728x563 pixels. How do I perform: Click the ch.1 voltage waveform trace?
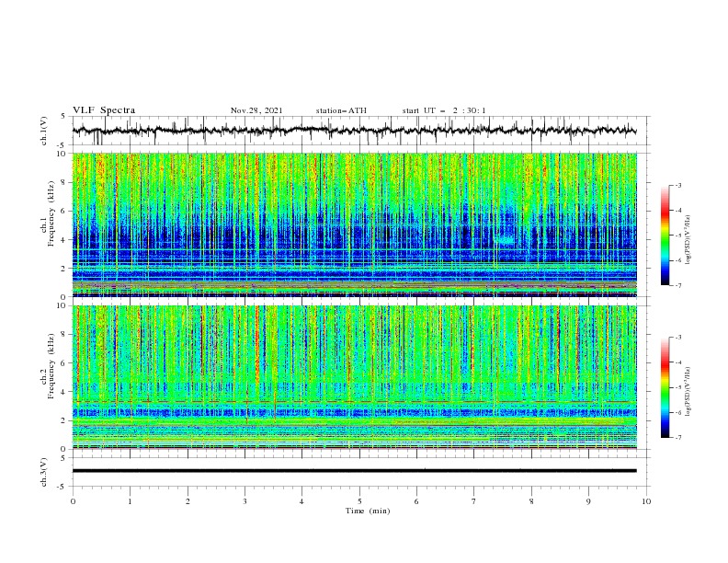354,131
